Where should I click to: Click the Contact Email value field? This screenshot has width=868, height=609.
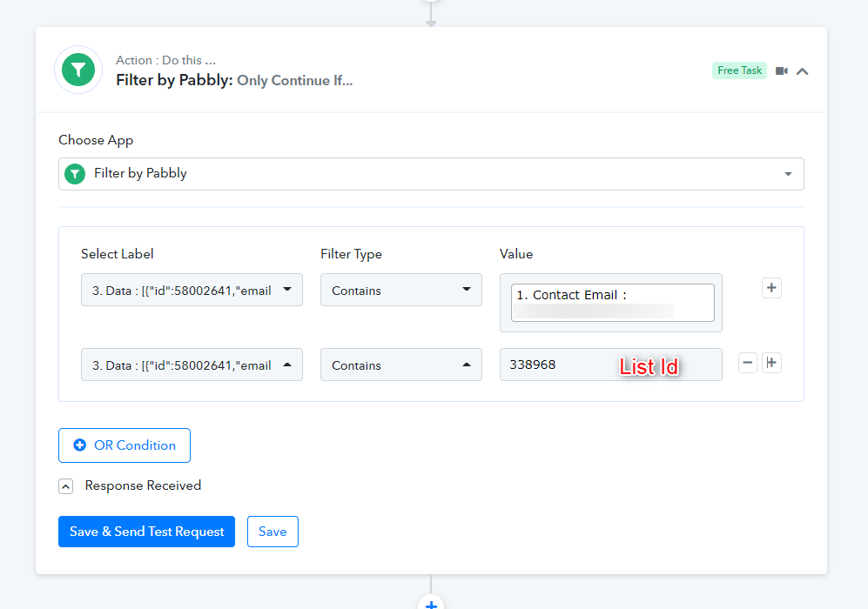612,303
